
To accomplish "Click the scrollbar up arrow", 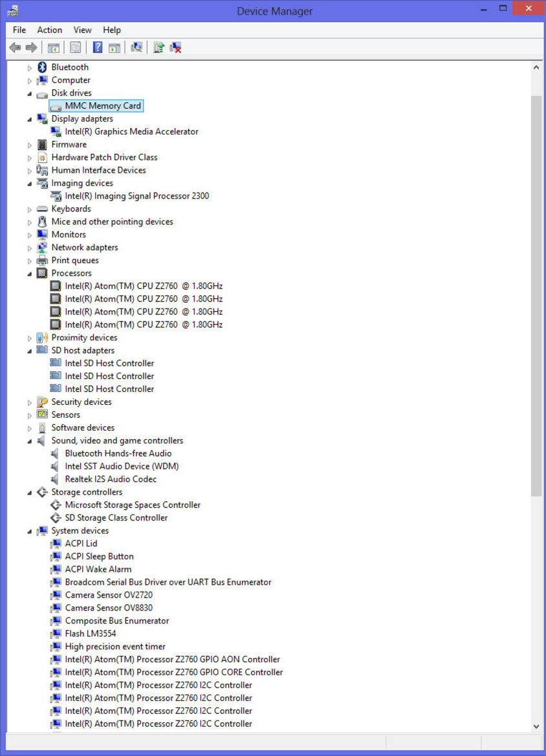I will click(x=536, y=68).
